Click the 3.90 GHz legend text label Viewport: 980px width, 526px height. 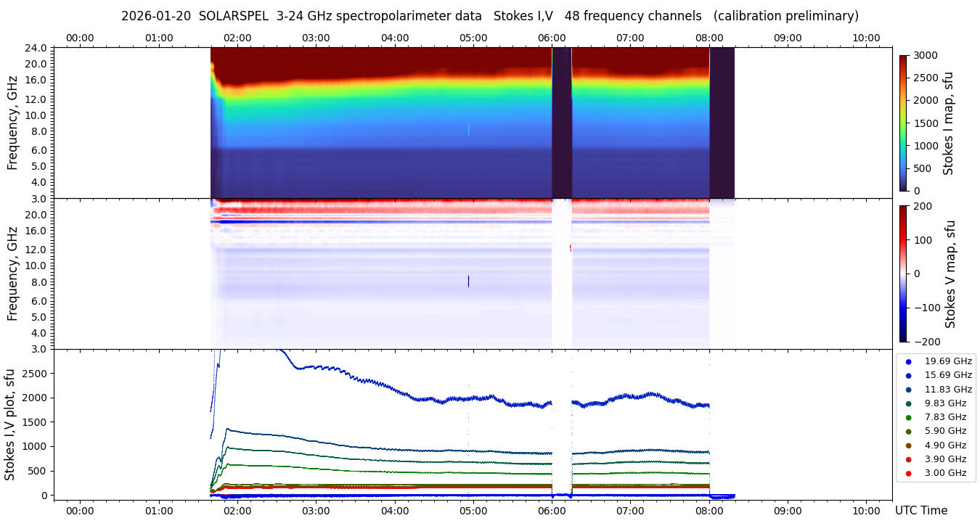[944, 459]
